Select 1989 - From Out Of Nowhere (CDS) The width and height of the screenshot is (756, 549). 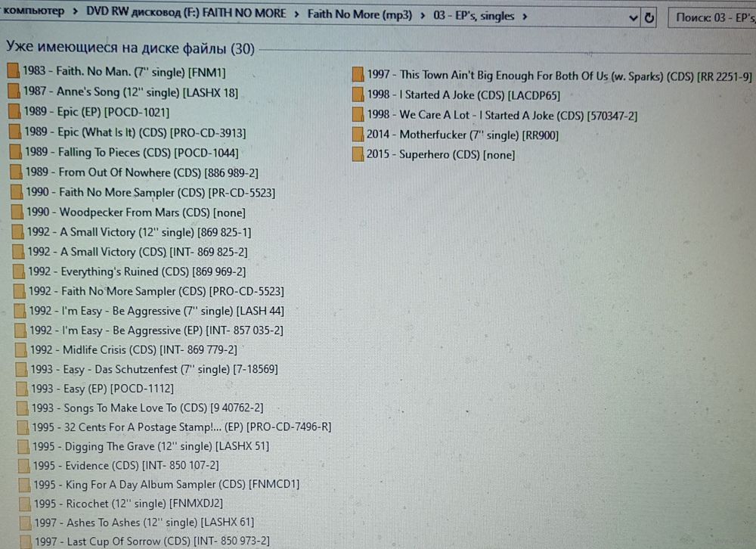pos(142,172)
